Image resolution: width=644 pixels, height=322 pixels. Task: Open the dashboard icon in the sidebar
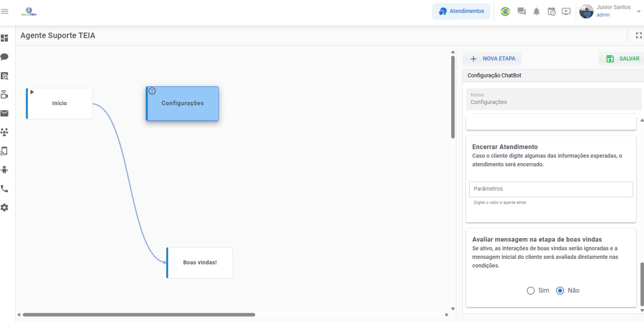click(x=4, y=38)
